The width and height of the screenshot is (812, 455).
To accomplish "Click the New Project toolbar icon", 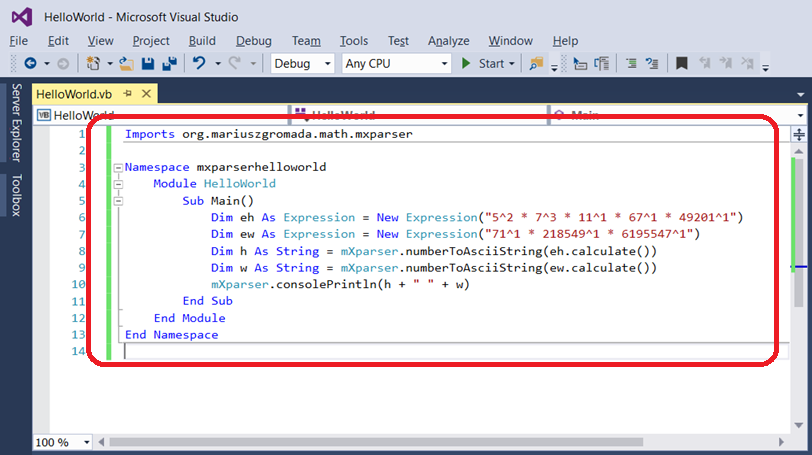I will (x=93, y=64).
